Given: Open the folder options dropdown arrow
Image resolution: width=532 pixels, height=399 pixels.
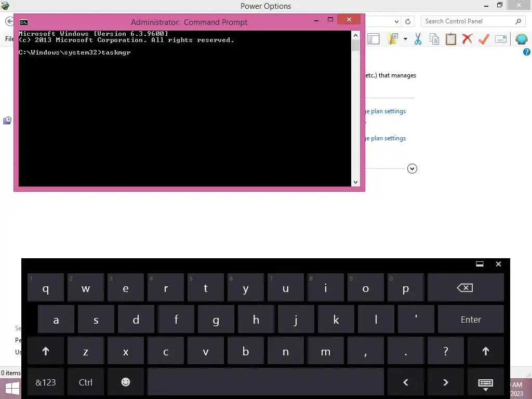Looking at the screenshot, I should [x=405, y=39].
